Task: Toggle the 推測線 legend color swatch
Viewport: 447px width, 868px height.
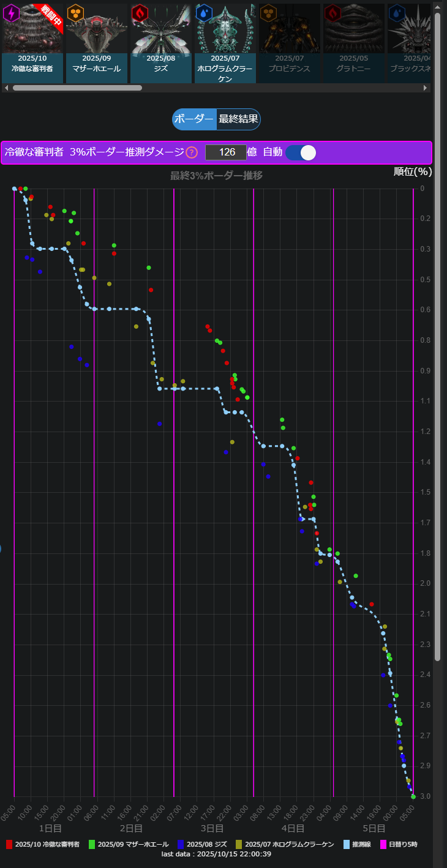Action: 346,844
